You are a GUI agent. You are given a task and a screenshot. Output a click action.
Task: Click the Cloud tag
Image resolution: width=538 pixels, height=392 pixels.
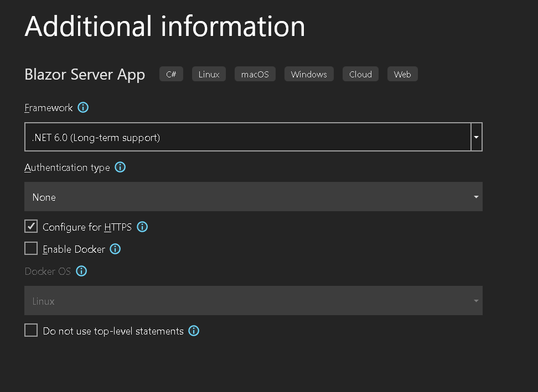coord(361,74)
